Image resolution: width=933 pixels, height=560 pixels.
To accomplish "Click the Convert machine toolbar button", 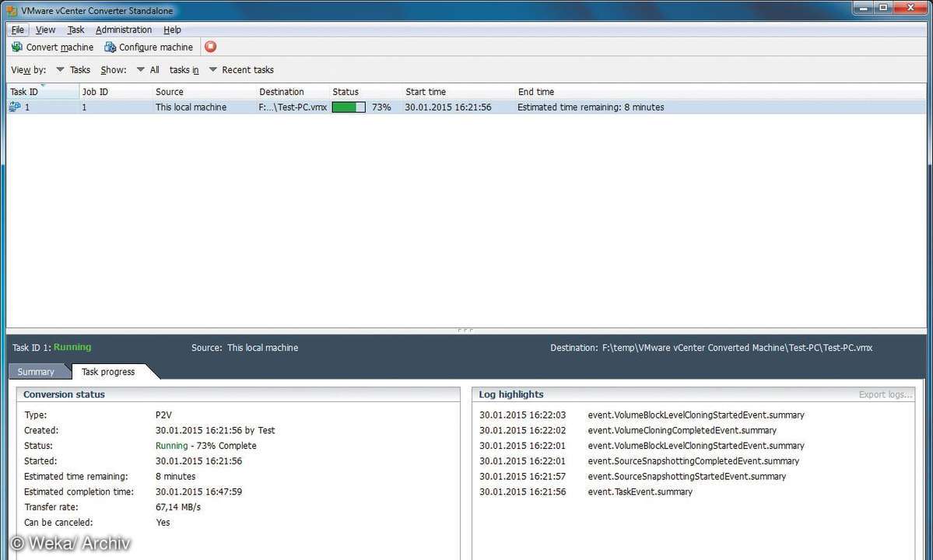I will coord(52,47).
